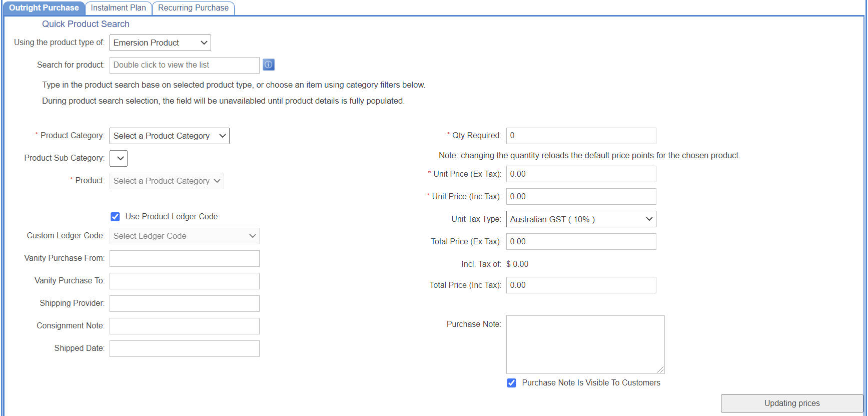Open the product type dropdown
The width and height of the screenshot is (868, 416).
(x=160, y=43)
